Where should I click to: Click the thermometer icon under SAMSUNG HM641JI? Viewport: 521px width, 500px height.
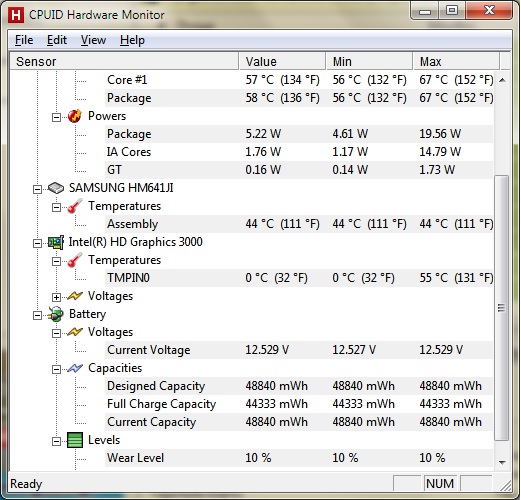click(x=75, y=206)
